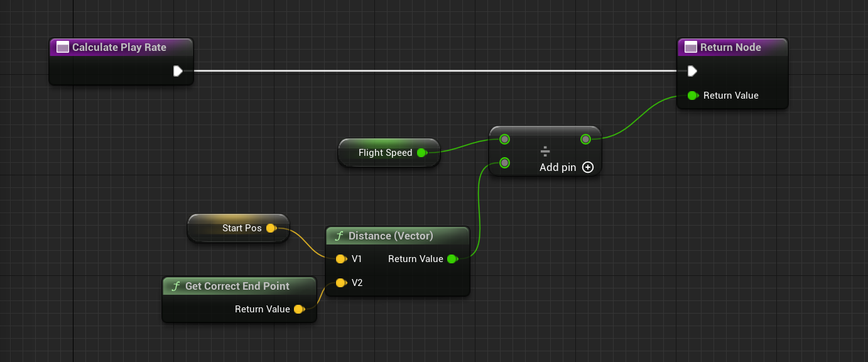Click the Flight Speed output pin
This screenshot has width=868, height=362.
(422, 153)
